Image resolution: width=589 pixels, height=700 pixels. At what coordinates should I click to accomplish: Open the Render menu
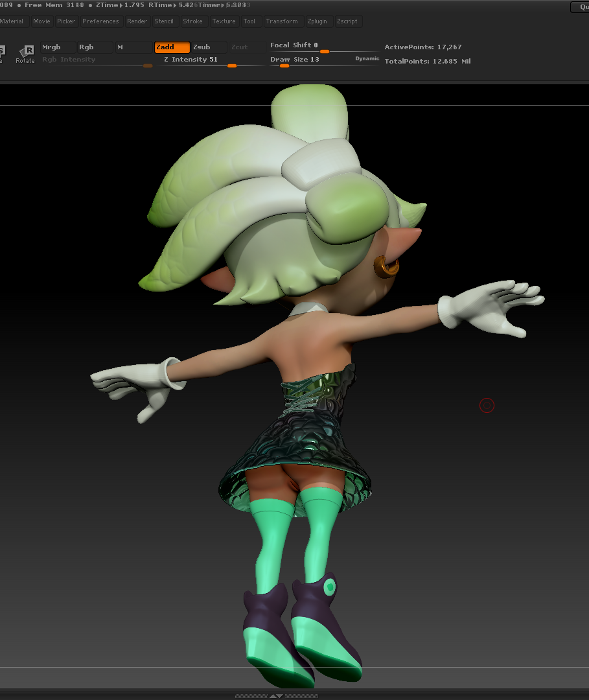pos(137,21)
